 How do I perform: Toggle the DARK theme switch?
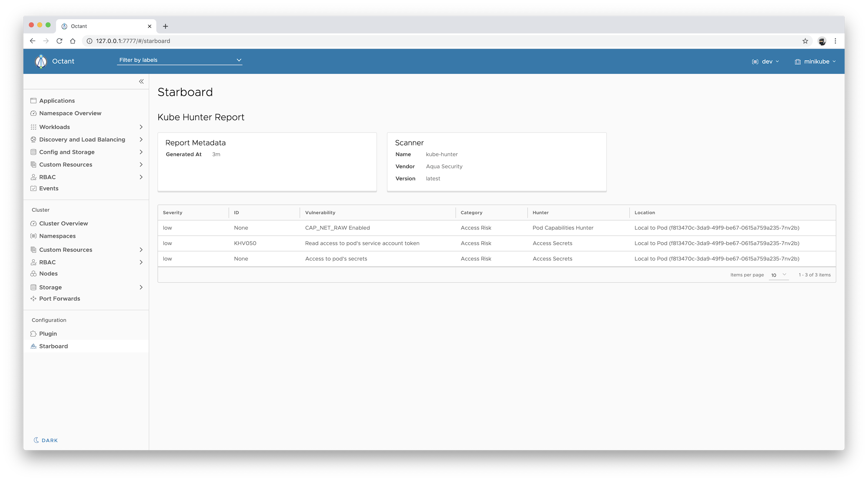coord(46,440)
